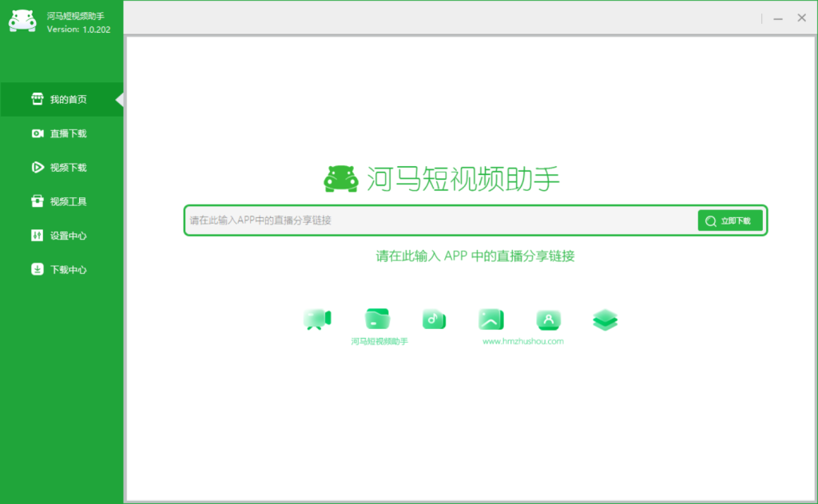Click the video camera icon below the input bar
The width and height of the screenshot is (818, 504).
point(318,316)
